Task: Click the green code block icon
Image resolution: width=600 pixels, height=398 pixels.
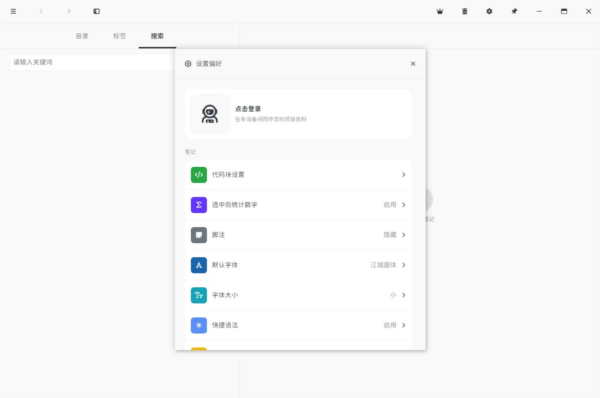Action: coord(199,175)
